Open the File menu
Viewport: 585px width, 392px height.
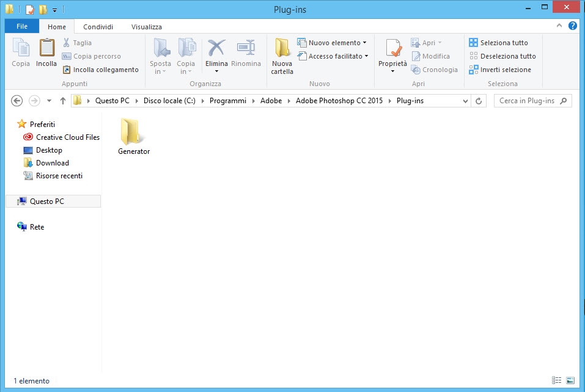(21, 26)
